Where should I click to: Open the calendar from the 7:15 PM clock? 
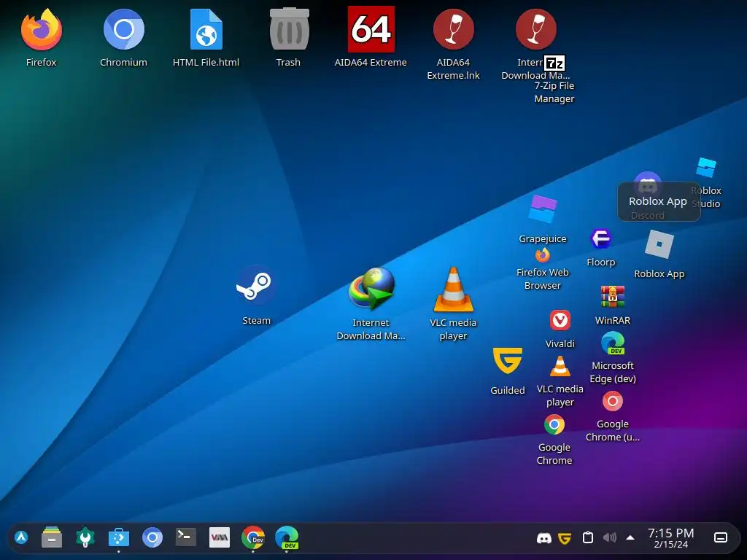(671, 537)
